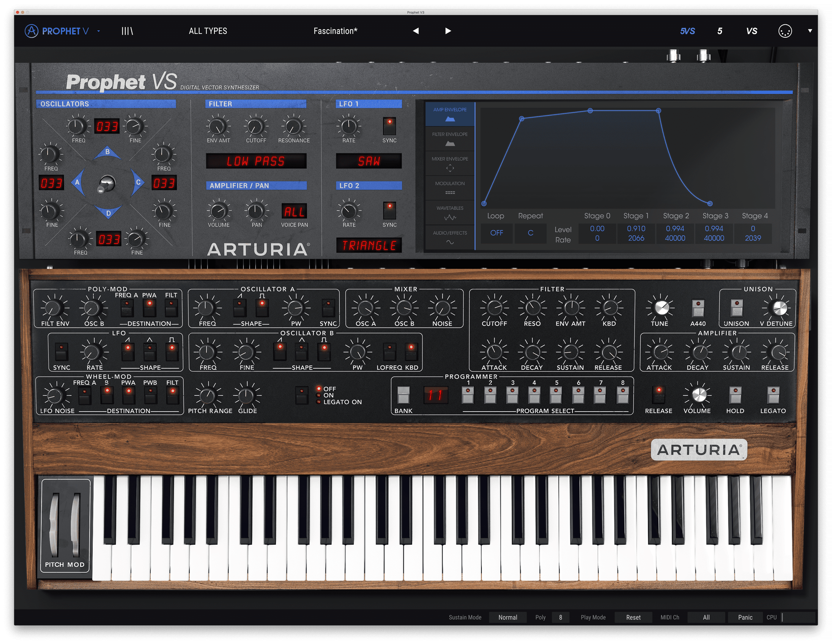Click the Panic button
Image resolution: width=832 pixels, height=644 pixels.
click(x=745, y=617)
